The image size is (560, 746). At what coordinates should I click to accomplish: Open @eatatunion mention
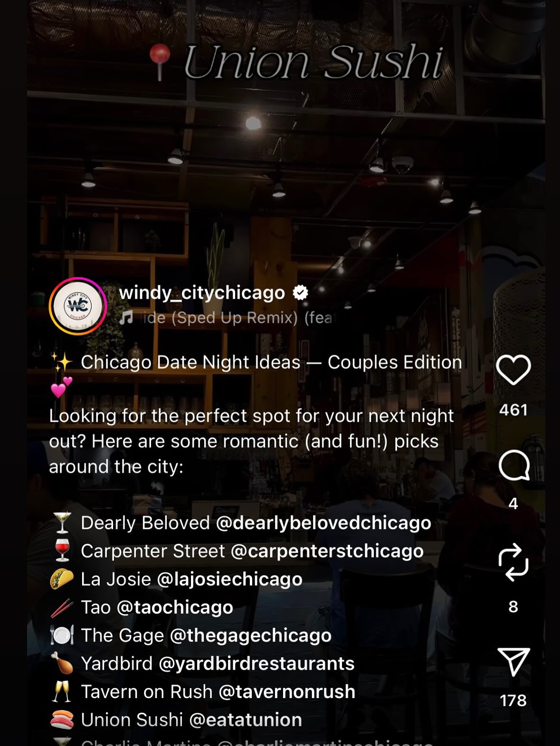click(246, 720)
